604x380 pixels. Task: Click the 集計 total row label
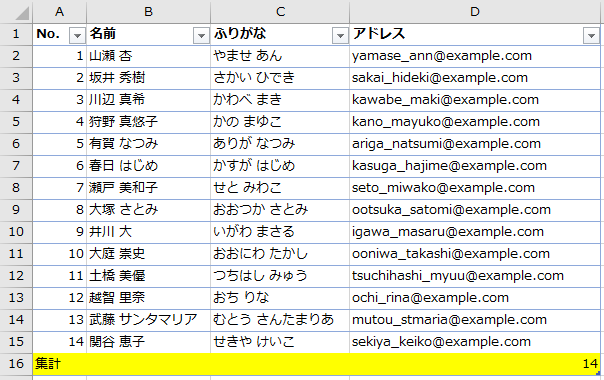pos(48,364)
